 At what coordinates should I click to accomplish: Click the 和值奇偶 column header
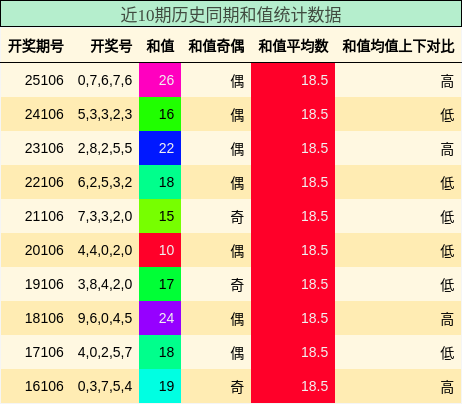coord(216,46)
